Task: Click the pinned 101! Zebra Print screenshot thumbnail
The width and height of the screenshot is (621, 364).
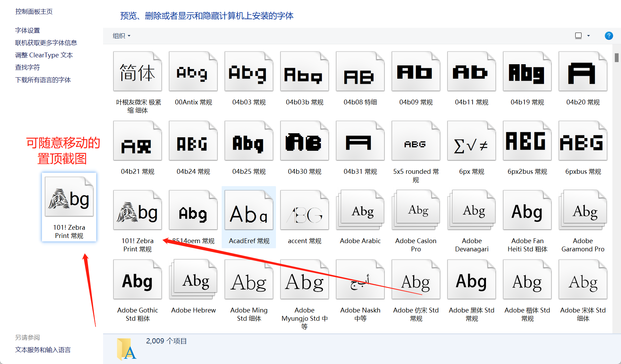Action: coord(69,207)
